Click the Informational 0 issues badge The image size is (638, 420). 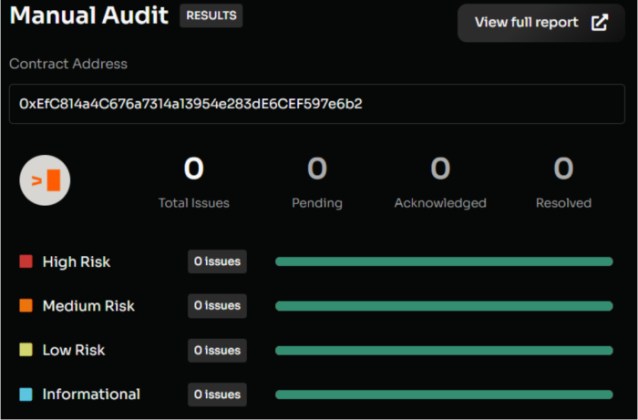[217, 394]
